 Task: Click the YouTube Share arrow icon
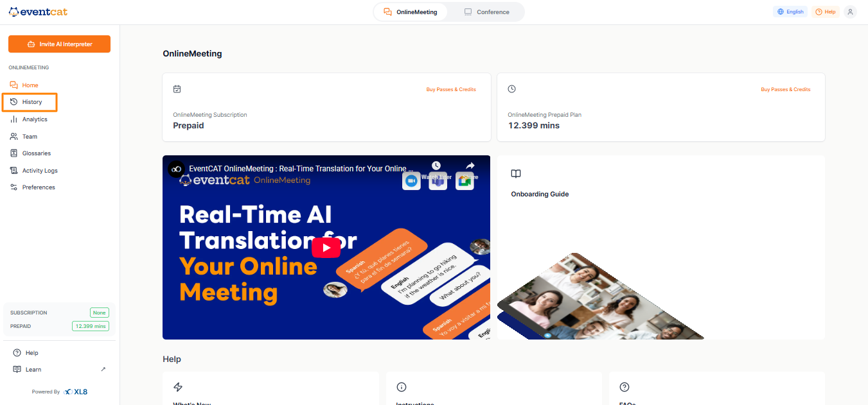pyautogui.click(x=470, y=166)
